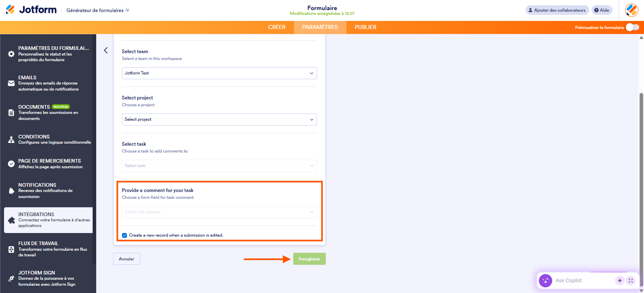Open PARAMÈTRES DU FORMULAIRE section
644x293 pixels.
pyautogui.click(x=48, y=54)
